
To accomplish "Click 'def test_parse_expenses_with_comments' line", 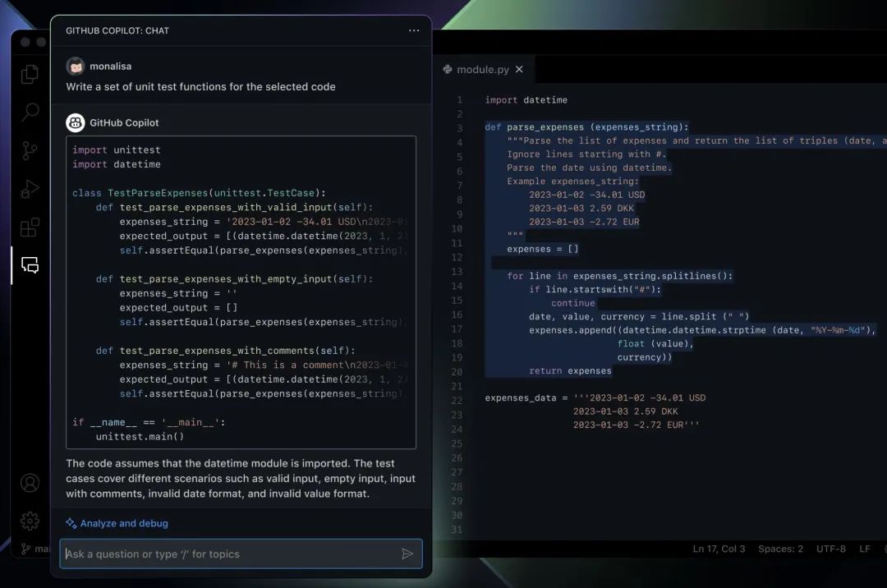I will tap(226, 351).
